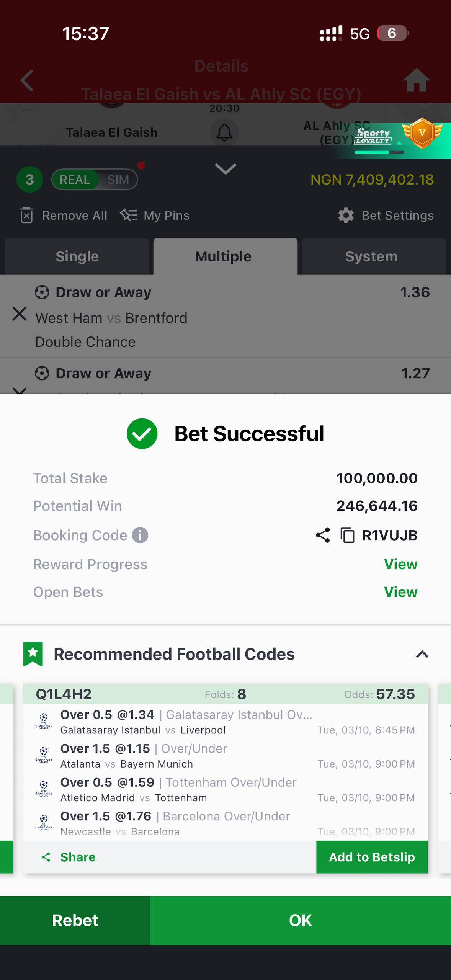The image size is (451, 980).
Task: Share booking code via share icon
Action: (323, 535)
